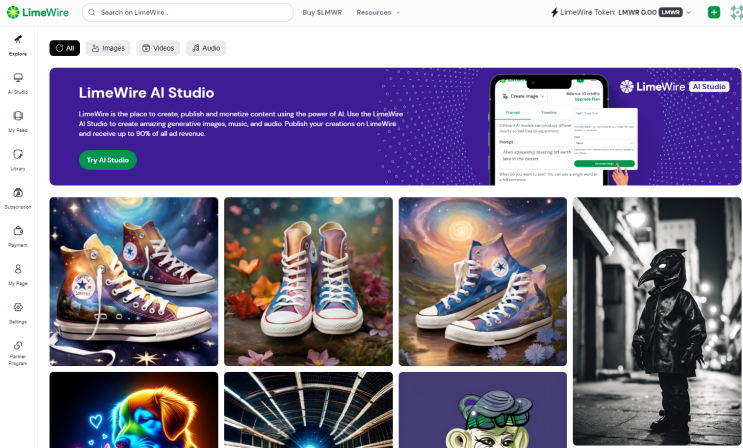Click the Try AI Studio button
The width and height of the screenshot is (743, 448).
tap(108, 160)
